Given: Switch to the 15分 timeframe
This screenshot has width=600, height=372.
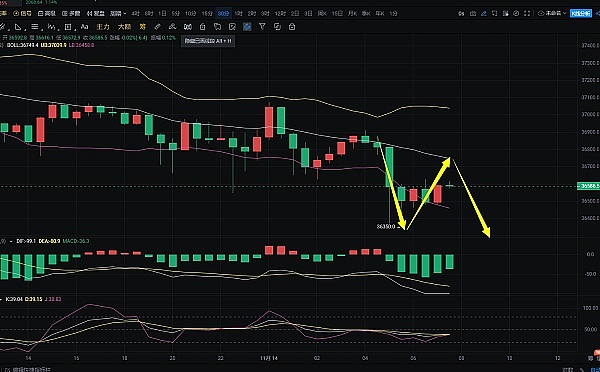Looking at the screenshot, I should pyautogui.click(x=207, y=13).
